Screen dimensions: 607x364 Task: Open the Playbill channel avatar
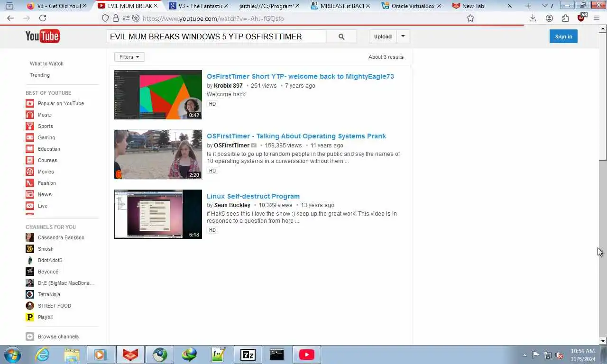[30, 317]
